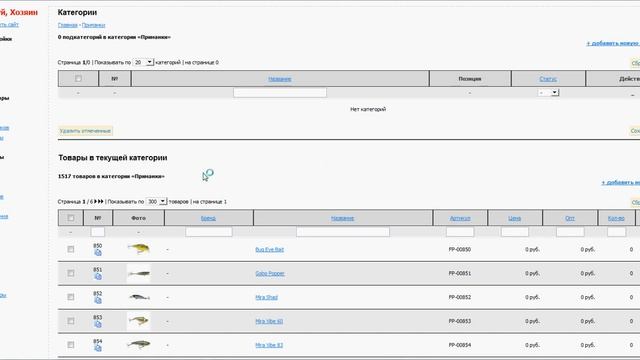Focus the Кол-во filter input
The height and width of the screenshot is (360, 640).
click(x=616, y=232)
